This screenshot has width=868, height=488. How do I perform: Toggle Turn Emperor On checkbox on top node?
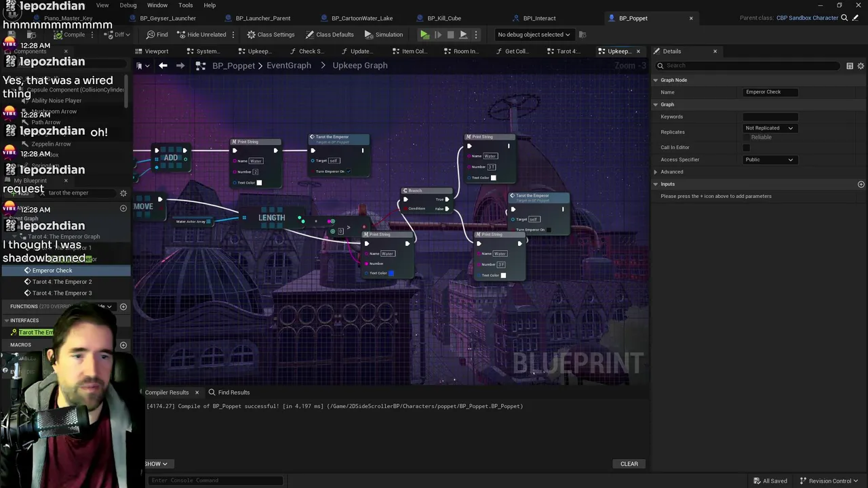pyautogui.click(x=349, y=171)
